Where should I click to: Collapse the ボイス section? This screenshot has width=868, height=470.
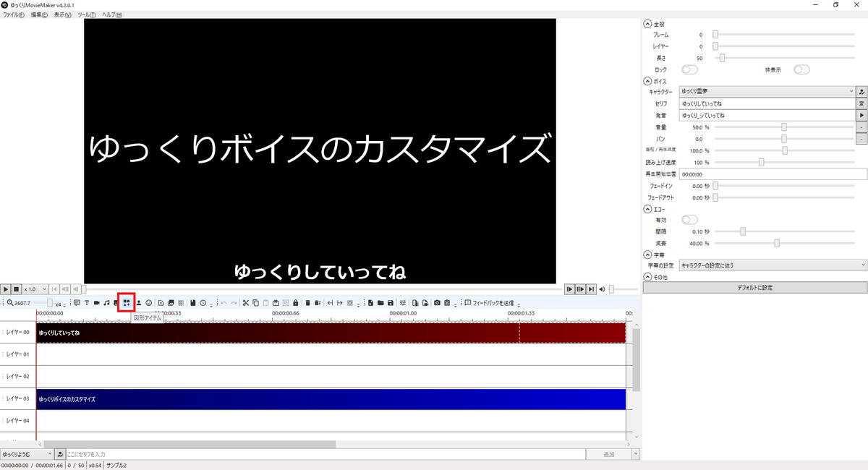coord(647,82)
